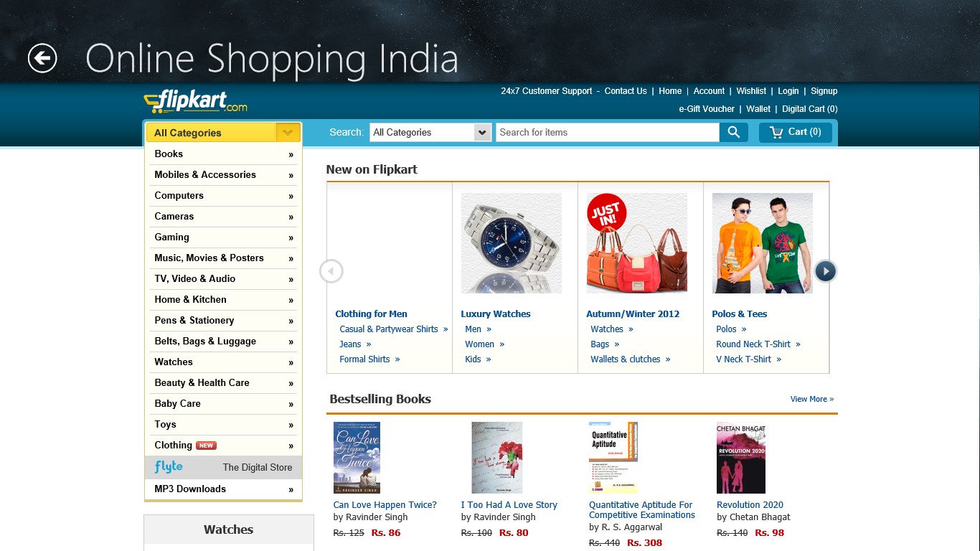
Task: Open Revolution 2020 title link
Action: tap(750, 505)
